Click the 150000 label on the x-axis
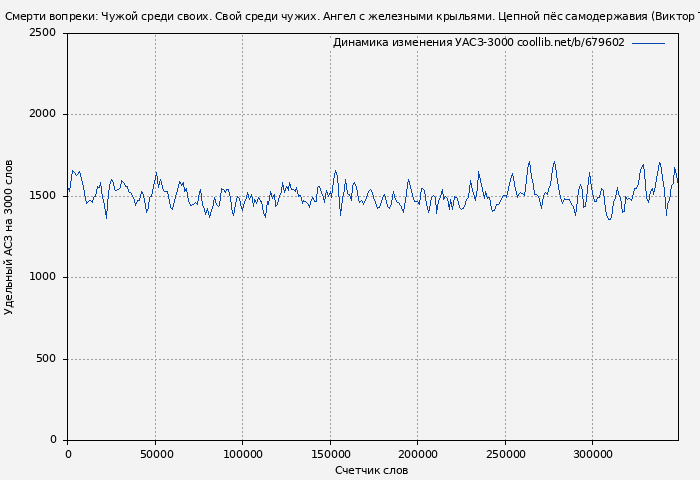700x480 pixels. [x=330, y=454]
